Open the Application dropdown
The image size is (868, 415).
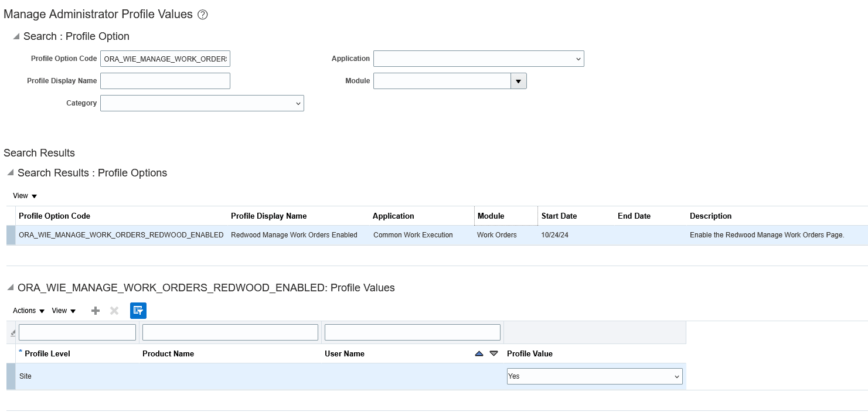pos(577,59)
